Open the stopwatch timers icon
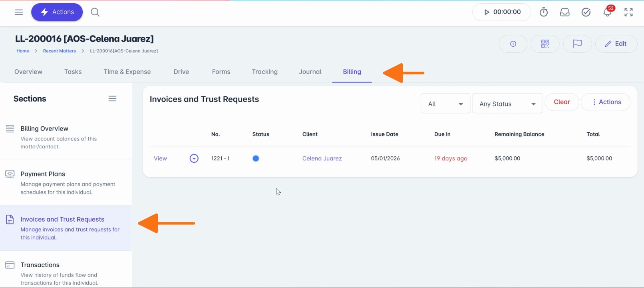Screen dimensions: 644x288 [x=544, y=12]
